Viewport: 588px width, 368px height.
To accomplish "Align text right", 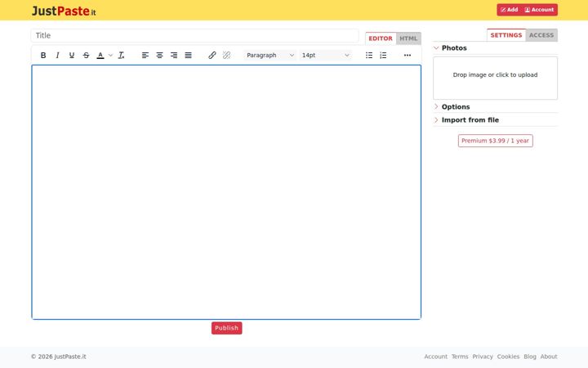I will click(x=174, y=56).
